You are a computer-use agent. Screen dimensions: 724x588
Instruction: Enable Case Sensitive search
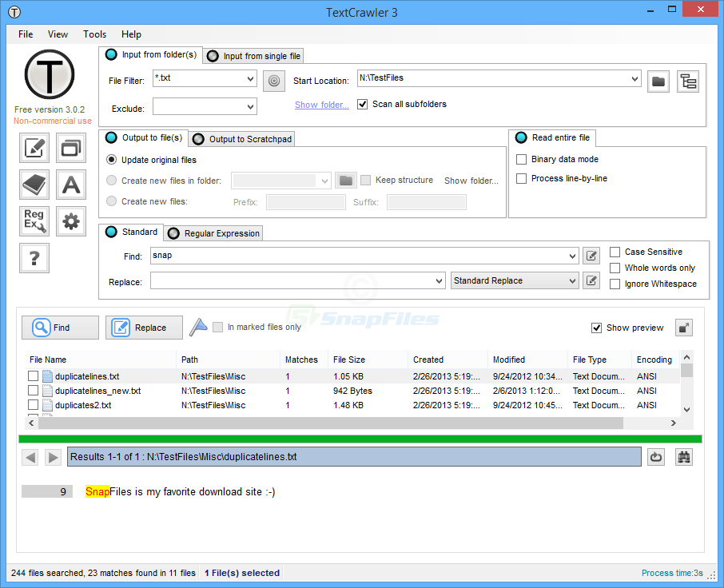point(615,252)
